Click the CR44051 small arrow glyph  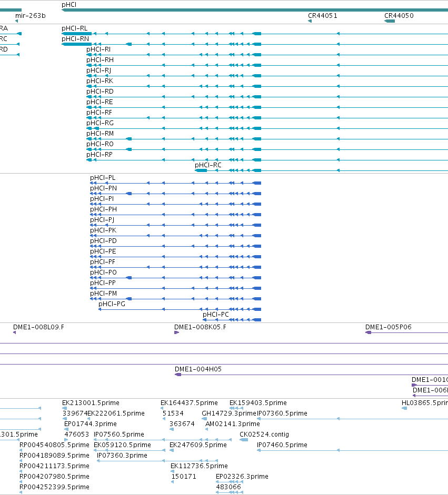point(310,21)
